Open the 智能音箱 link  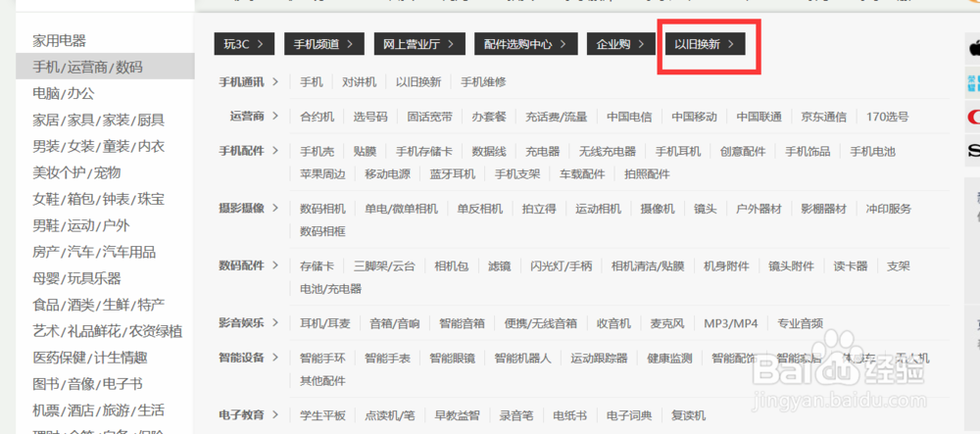pyautogui.click(x=462, y=323)
